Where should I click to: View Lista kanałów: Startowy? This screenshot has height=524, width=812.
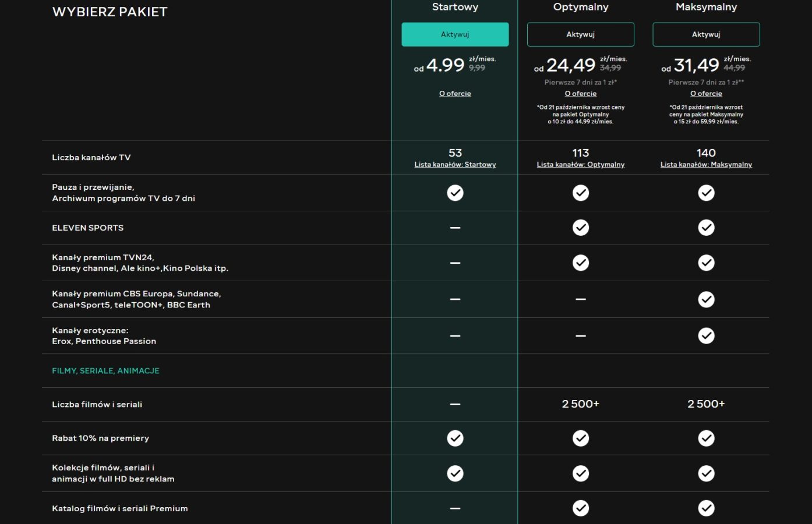pyautogui.click(x=455, y=165)
